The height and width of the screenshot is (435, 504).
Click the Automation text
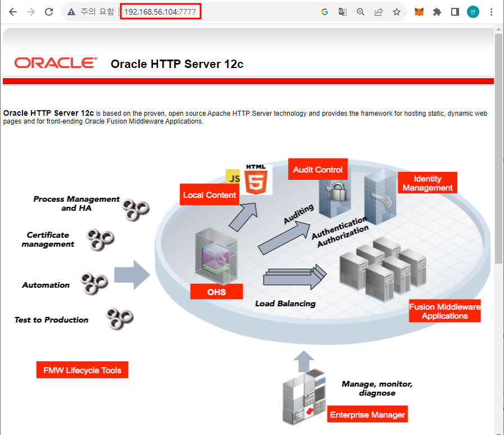coord(46,285)
